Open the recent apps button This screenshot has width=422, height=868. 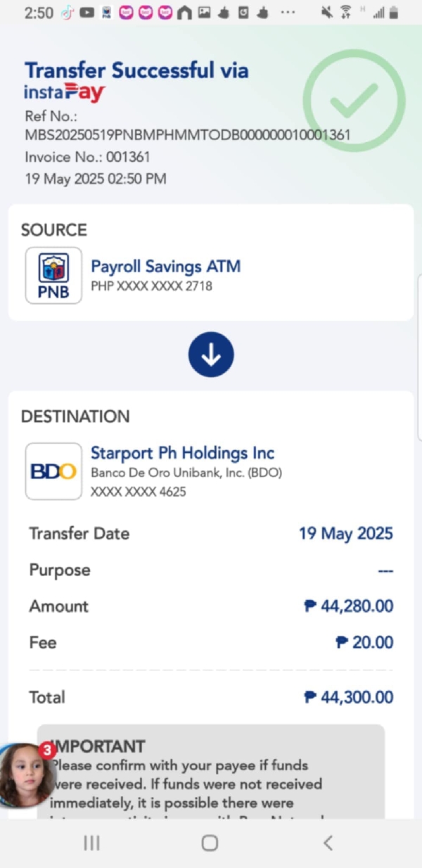tap(92, 843)
